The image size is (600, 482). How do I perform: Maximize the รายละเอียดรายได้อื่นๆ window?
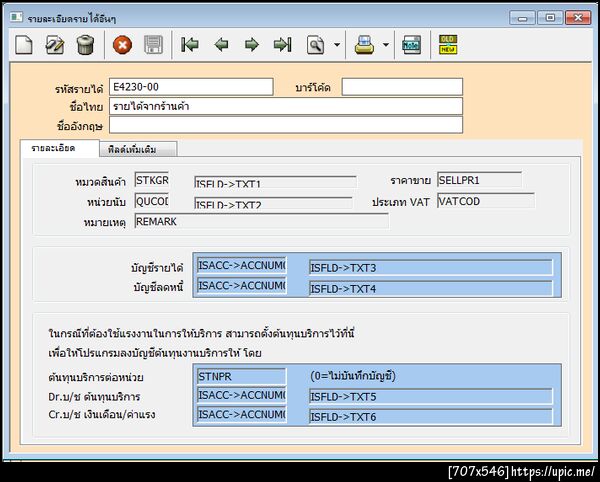click(x=550, y=18)
